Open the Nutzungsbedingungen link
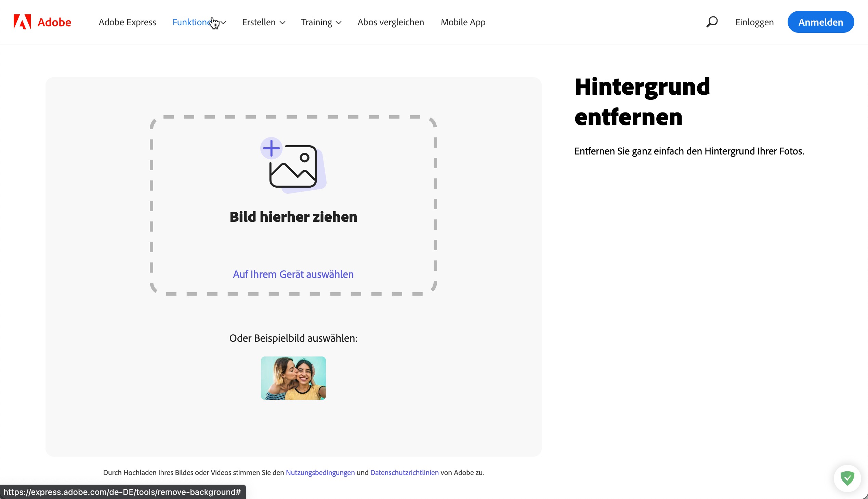Image resolution: width=868 pixels, height=499 pixels. (320, 473)
